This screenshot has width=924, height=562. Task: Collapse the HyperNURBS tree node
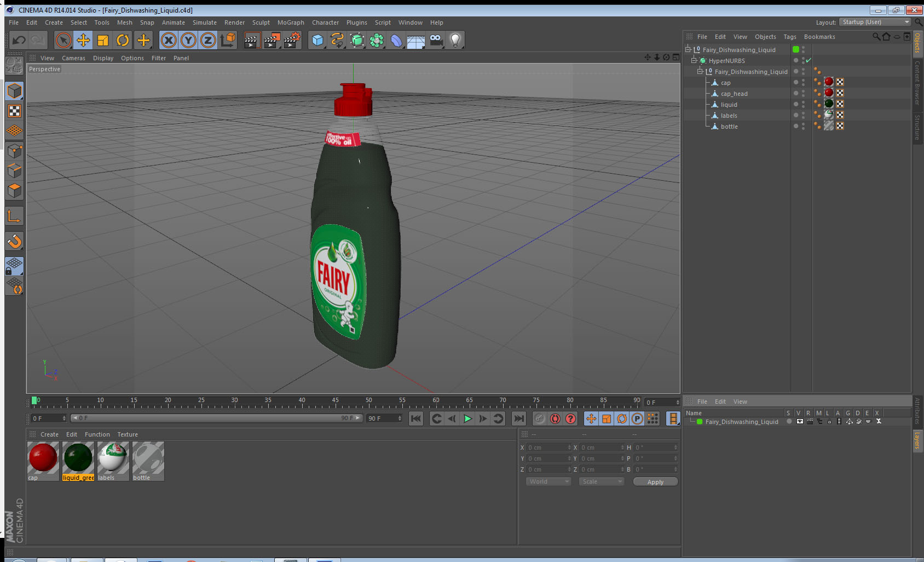694,60
